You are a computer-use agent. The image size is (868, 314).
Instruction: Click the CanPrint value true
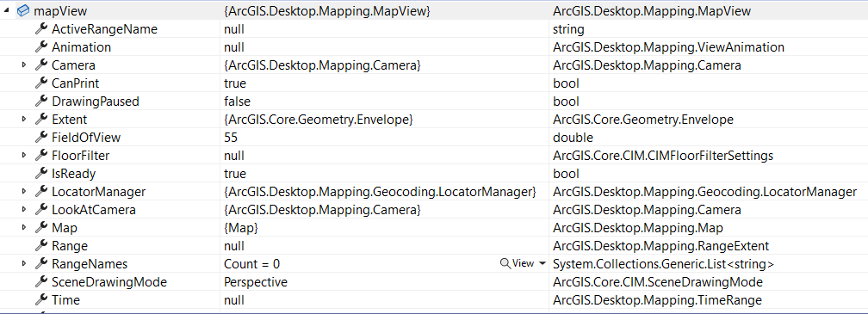[235, 83]
